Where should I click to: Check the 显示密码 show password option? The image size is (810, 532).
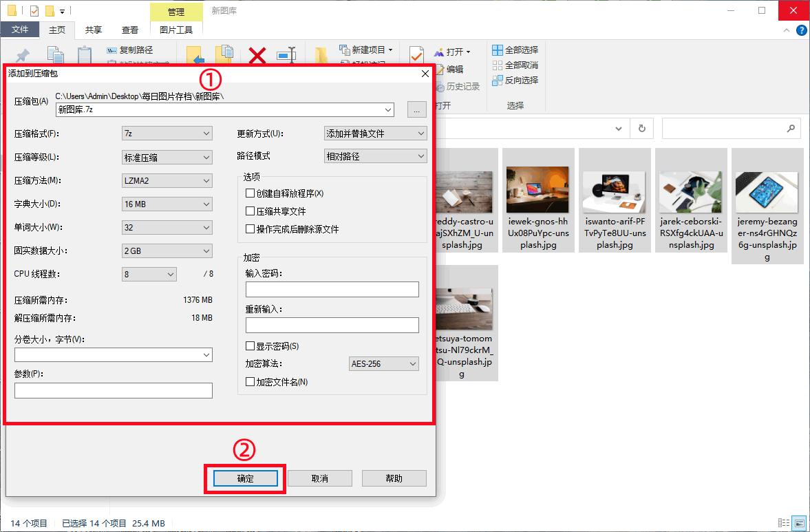coord(251,345)
